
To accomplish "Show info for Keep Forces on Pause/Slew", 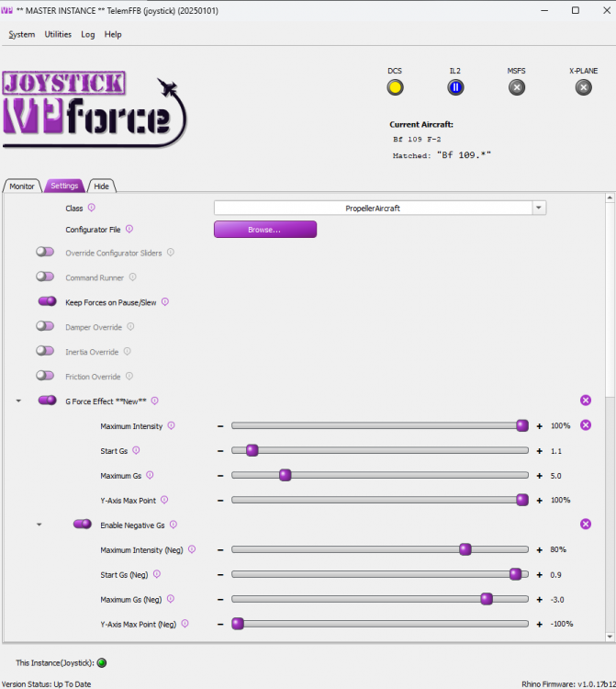I will [x=165, y=302].
